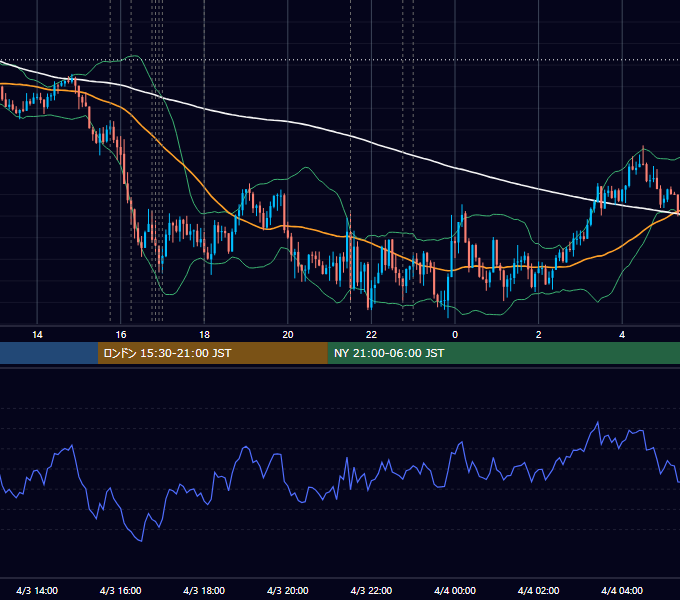The width and height of the screenshot is (680, 600).
Task: Click the 4/3 14:00 time label
Action: click(x=37, y=590)
